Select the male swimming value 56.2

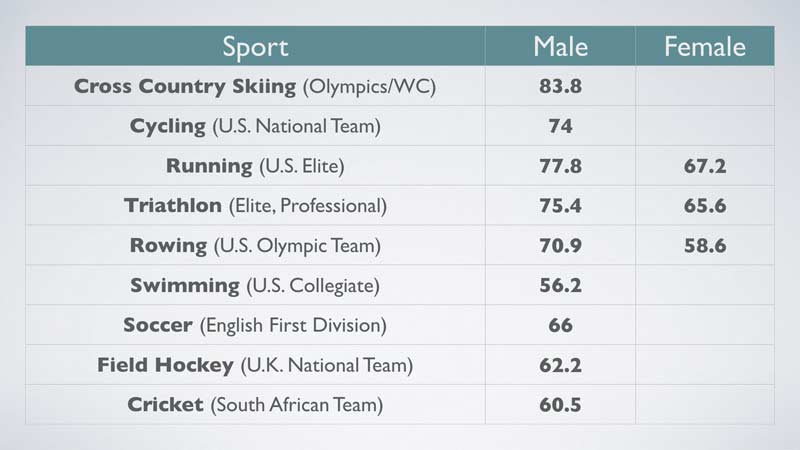tap(560, 285)
